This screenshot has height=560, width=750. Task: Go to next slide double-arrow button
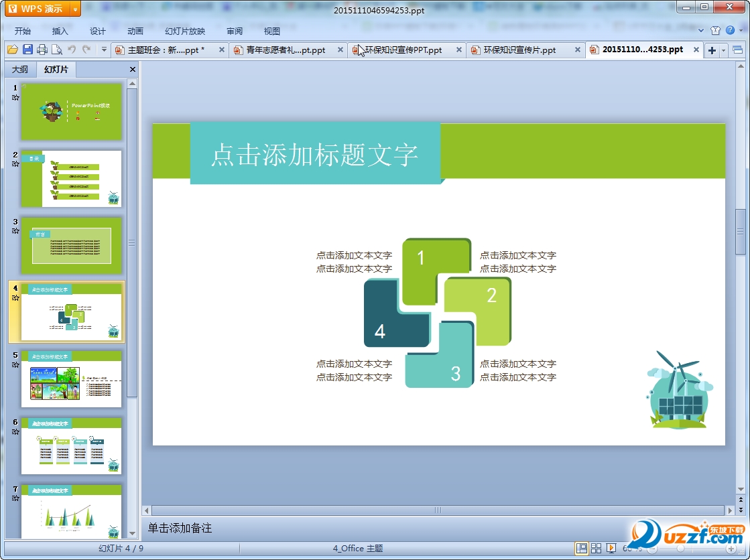[x=741, y=510]
